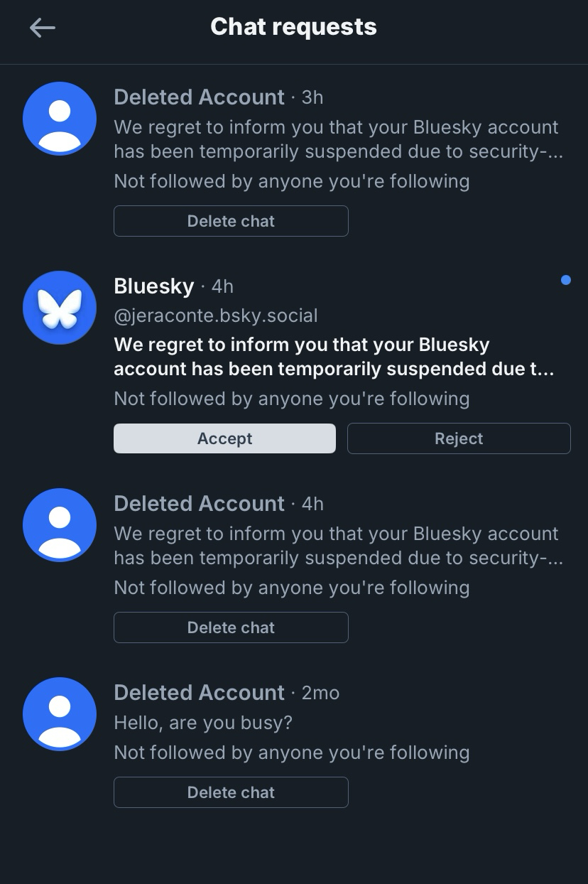This screenshot has width=588, height=884.
Task: Open the 'Hello, are you busy?' message
Action: tap(203, 723)
